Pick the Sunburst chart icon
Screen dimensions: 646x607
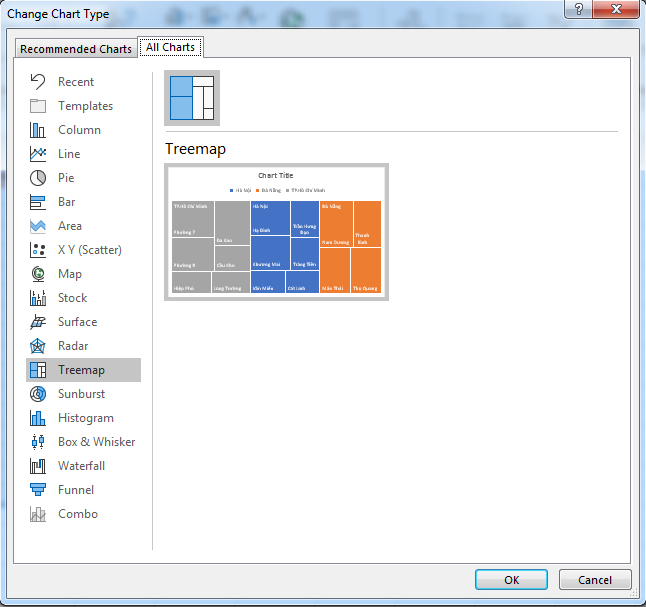38,394
